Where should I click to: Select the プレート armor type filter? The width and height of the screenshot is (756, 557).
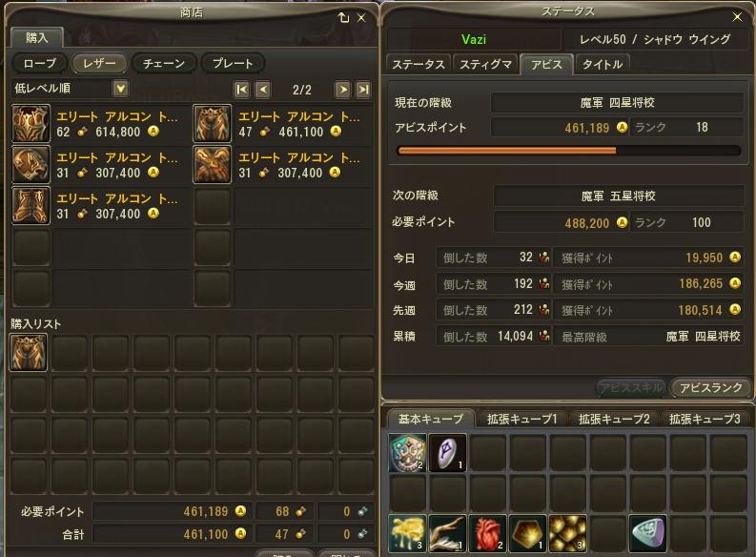[x=233, y=63]
